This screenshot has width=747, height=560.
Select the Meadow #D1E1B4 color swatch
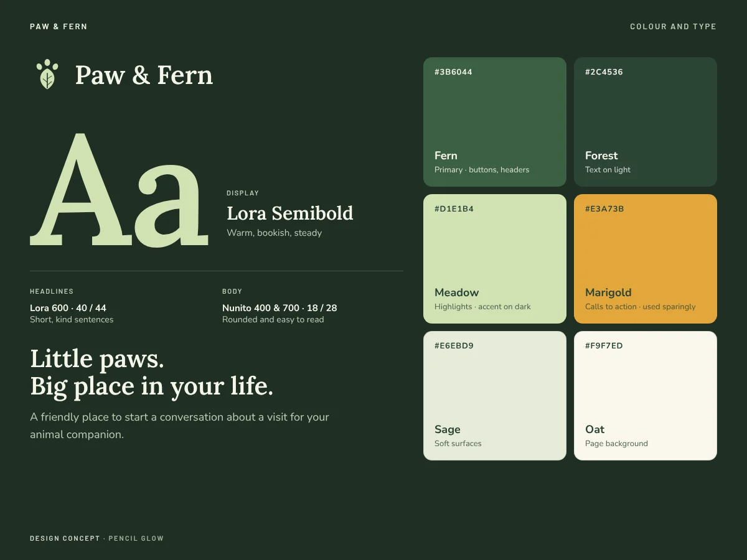click(495, 259)
